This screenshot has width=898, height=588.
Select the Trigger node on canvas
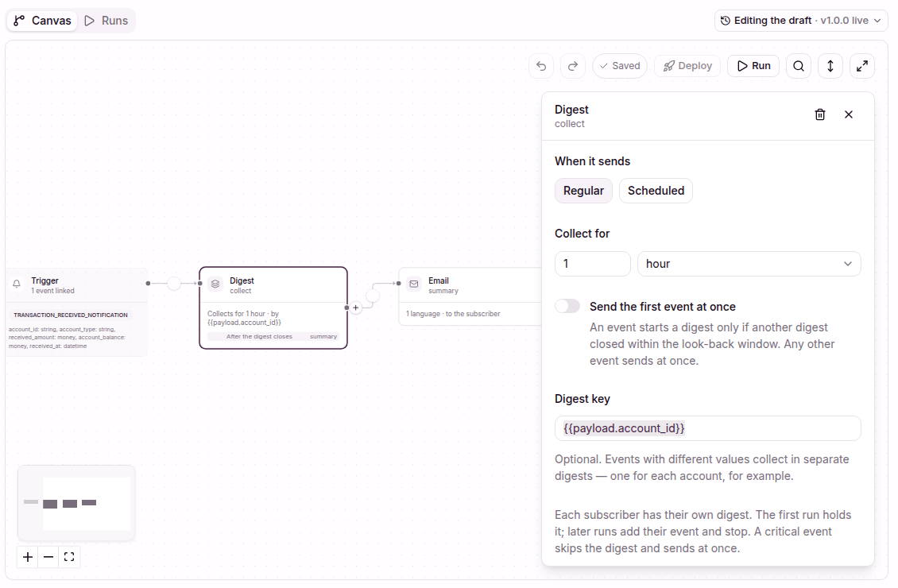tap(77, 311)
